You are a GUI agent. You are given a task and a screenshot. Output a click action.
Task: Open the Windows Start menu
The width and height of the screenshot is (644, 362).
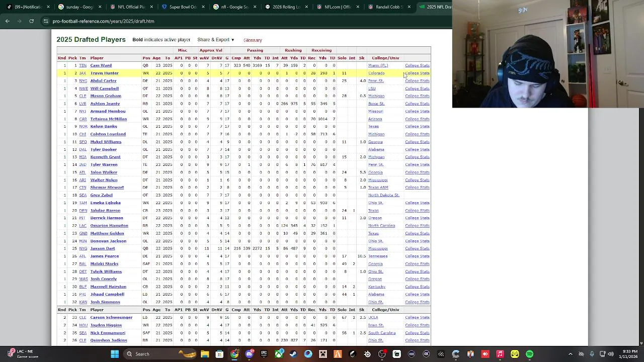(x=115, y=354)
